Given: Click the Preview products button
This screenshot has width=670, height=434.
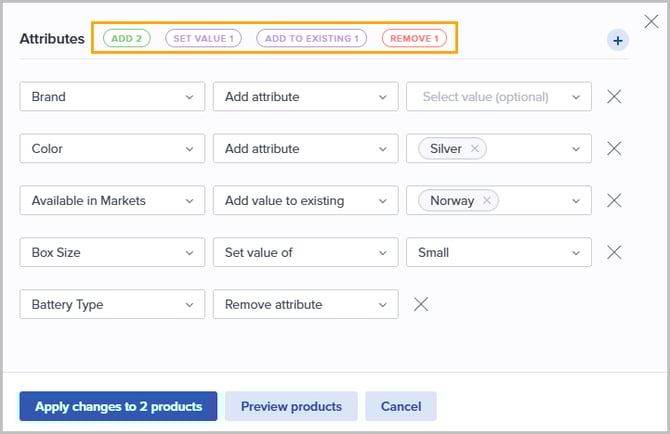Looking at the screenshot, I should tap(290, 406).
